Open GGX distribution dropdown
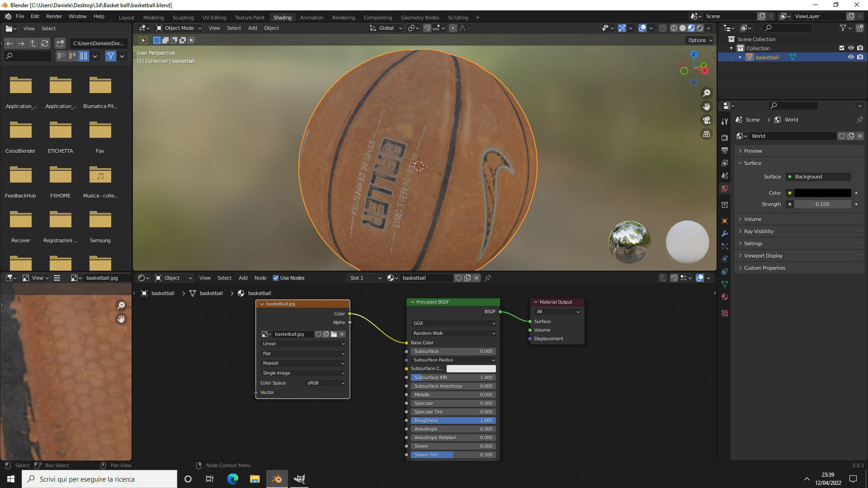The image size is (868, 488). coord(453,324)
